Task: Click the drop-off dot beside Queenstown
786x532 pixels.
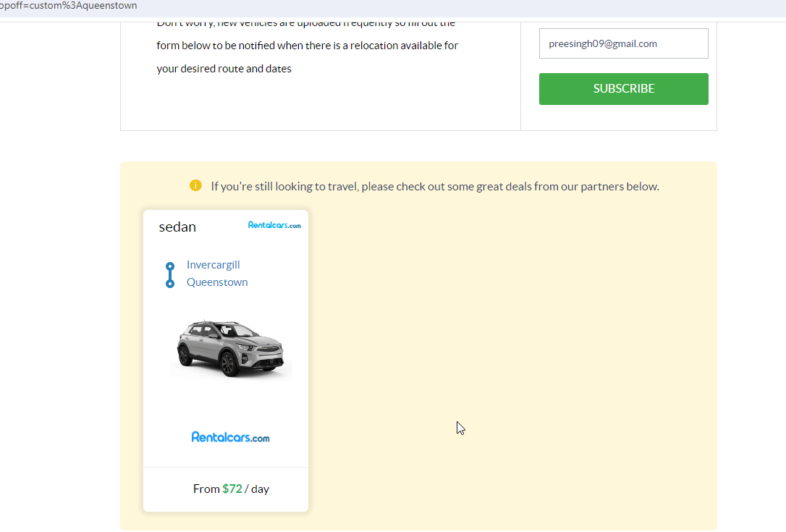Action: point(170,284)
